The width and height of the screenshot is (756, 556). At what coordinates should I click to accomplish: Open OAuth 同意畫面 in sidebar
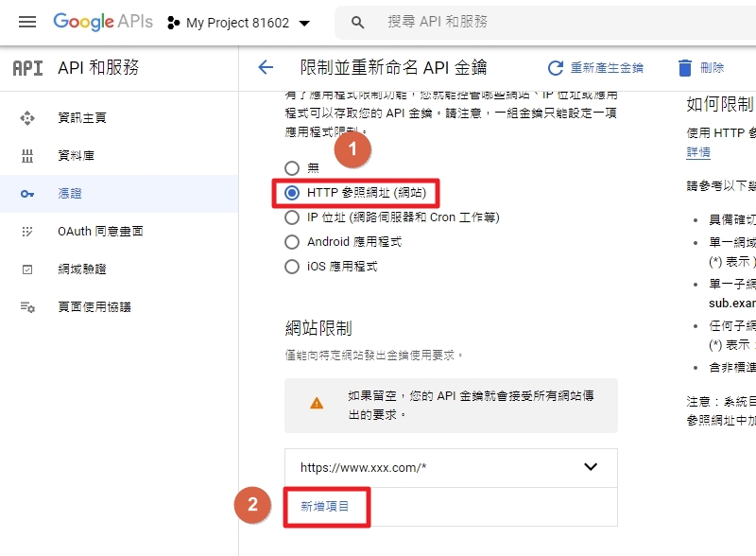(x=100, y=231)
